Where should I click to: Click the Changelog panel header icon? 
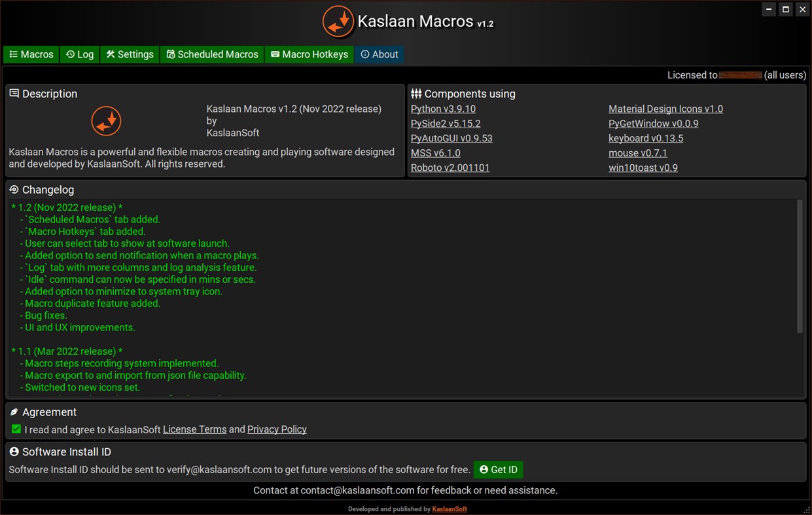pos(13,189)
